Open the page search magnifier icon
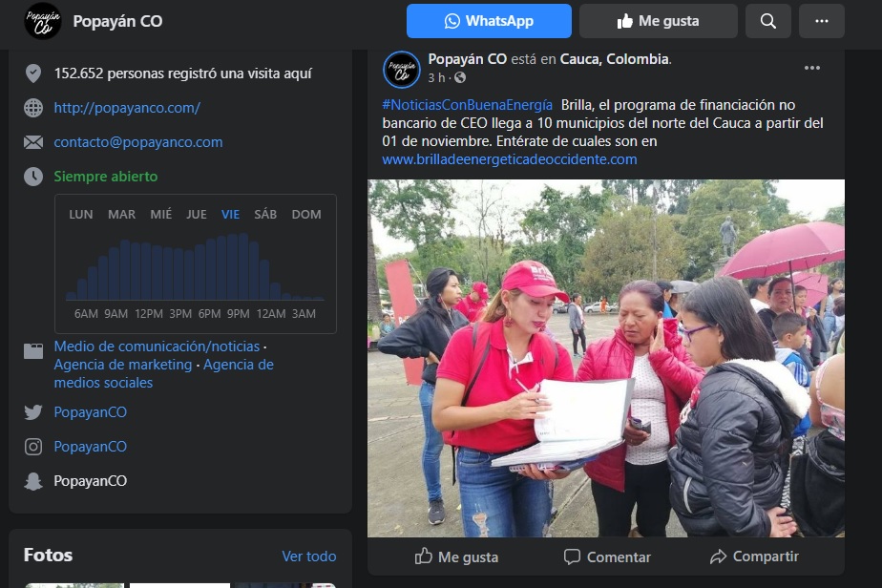The width and height of the screenshot is (882, 588). (767, 21)
